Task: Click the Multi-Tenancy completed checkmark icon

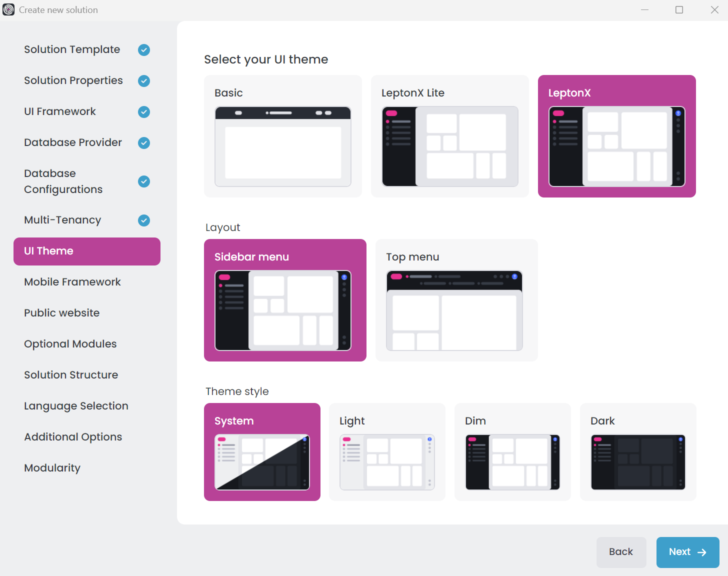Action: pyautogui.click(x=144, y=220)
